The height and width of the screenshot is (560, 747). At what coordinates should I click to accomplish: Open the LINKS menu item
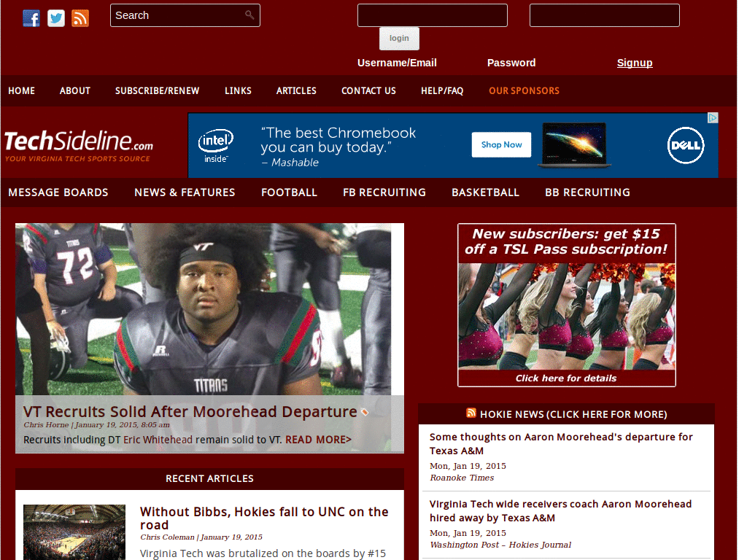[x=239, y=90]
